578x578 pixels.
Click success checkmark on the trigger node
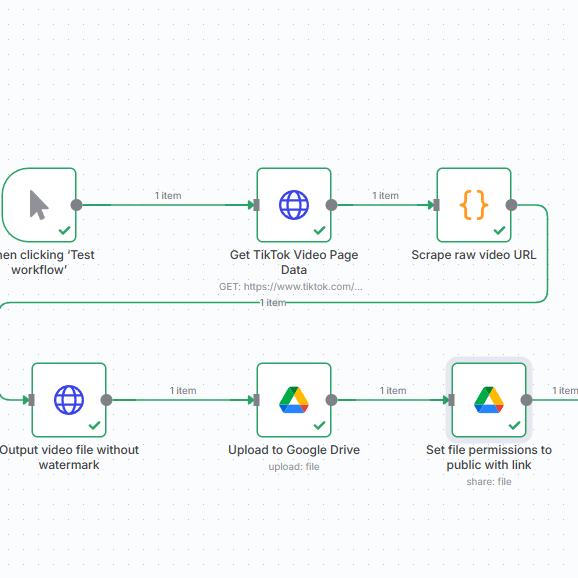tap(65, 230)
